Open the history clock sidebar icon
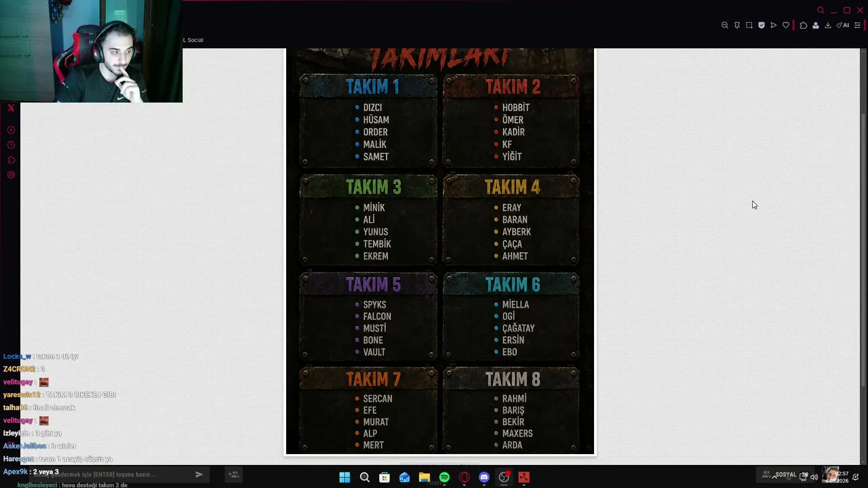The height and width of the screenshot is (488, 868). pos(11,145)
